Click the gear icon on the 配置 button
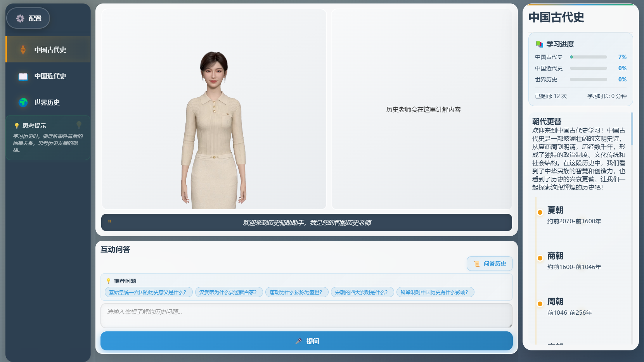Screen dimensions: 644x362 (21, 18)
